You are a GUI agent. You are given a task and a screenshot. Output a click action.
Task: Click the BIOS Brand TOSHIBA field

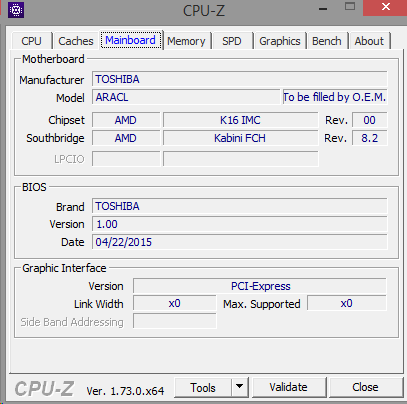pos(240,206)
